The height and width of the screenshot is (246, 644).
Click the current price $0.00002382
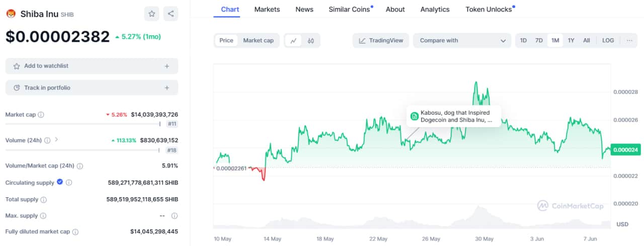coord(57,36)
